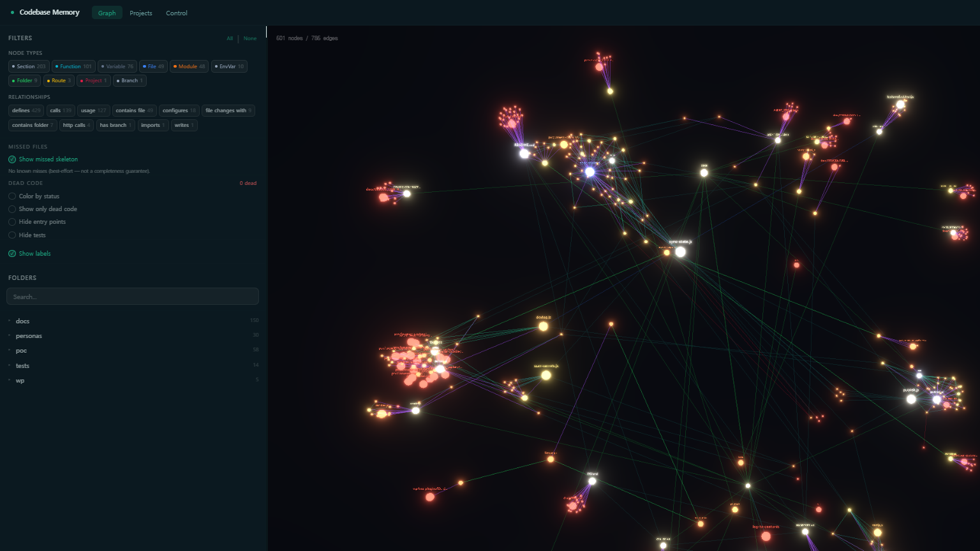Switch to the Projects tab
Screen dimensions: 980x551
pyautogui.click(x=141, y=13)
